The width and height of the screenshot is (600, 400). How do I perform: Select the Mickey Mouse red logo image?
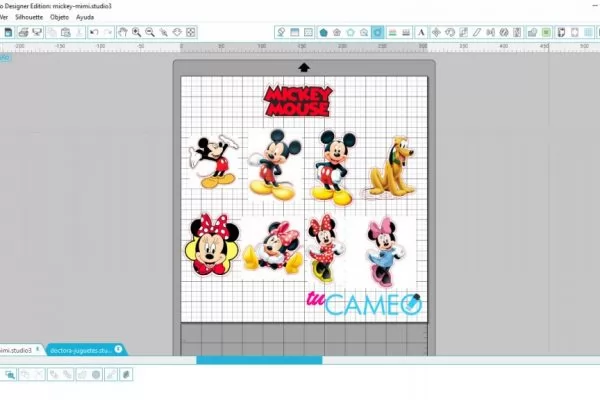pyautogui.click(x=298, y=101)
